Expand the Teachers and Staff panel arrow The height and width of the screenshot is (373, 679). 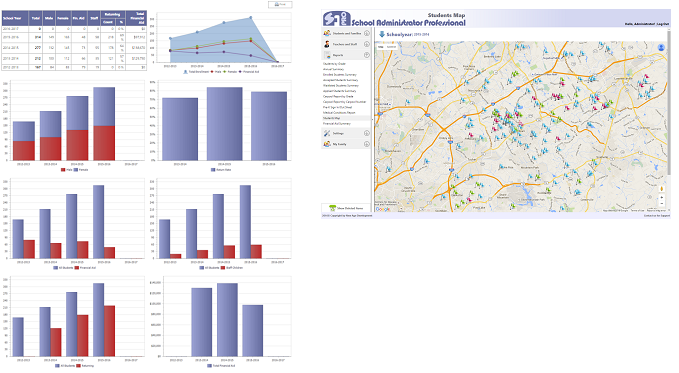366,44
